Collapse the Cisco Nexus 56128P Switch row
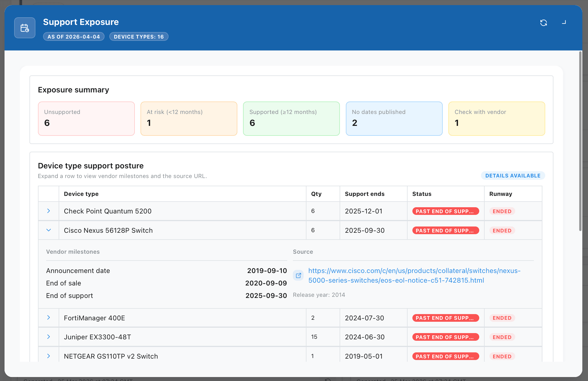Image resolution: width=588 pixels, height=381 pixels. tap(48, 230)
